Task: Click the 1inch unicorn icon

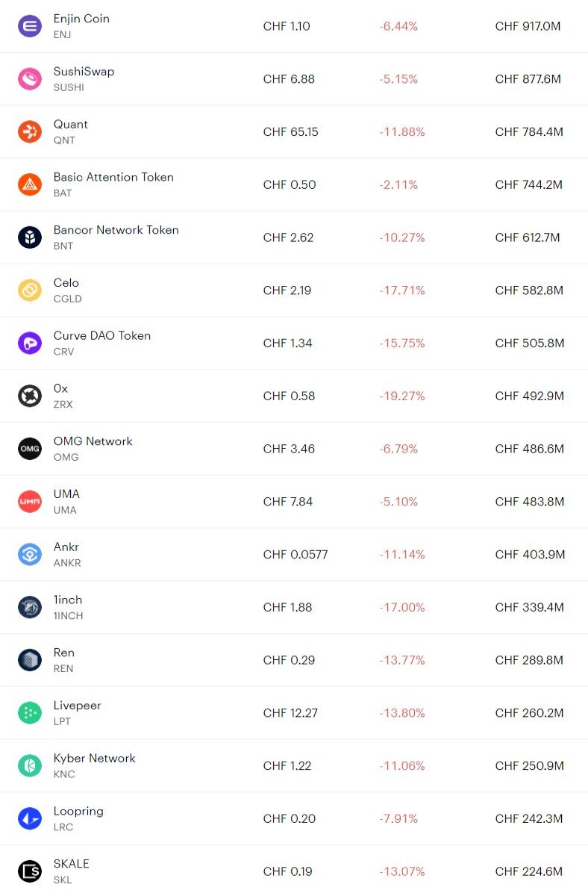Action: tap(30, 607)
